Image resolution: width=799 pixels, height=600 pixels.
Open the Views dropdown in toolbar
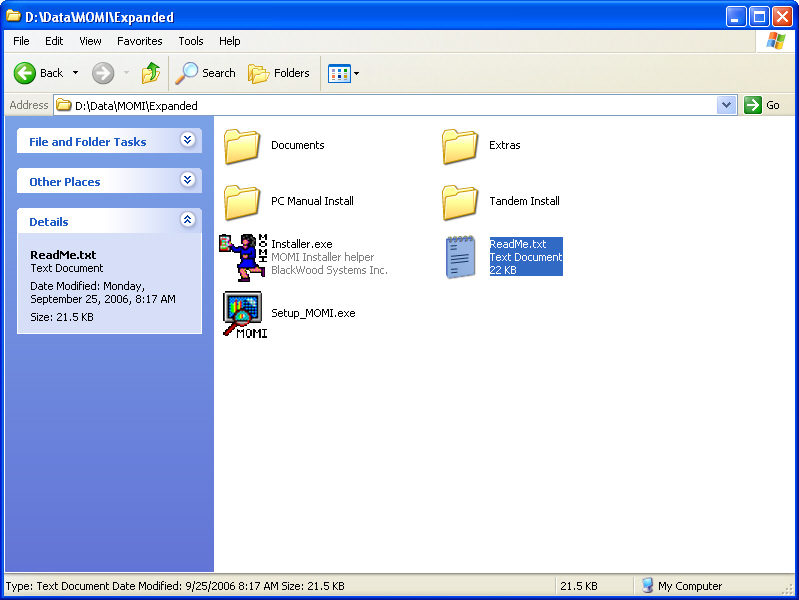345,73
